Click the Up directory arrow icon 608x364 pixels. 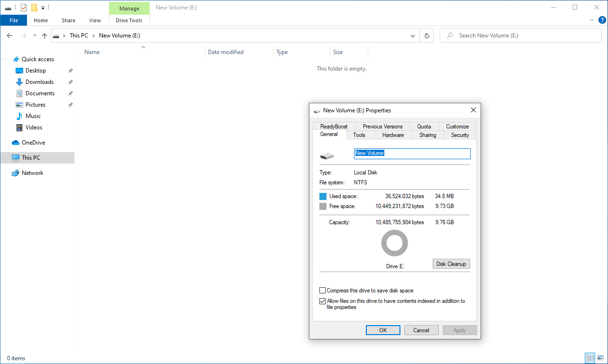pyautogui.click(x=45, y=36)
